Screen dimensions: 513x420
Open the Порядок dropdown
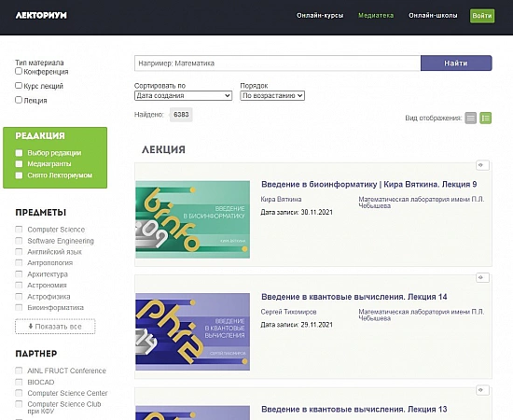pyautogui.click(x=272, y=95)
